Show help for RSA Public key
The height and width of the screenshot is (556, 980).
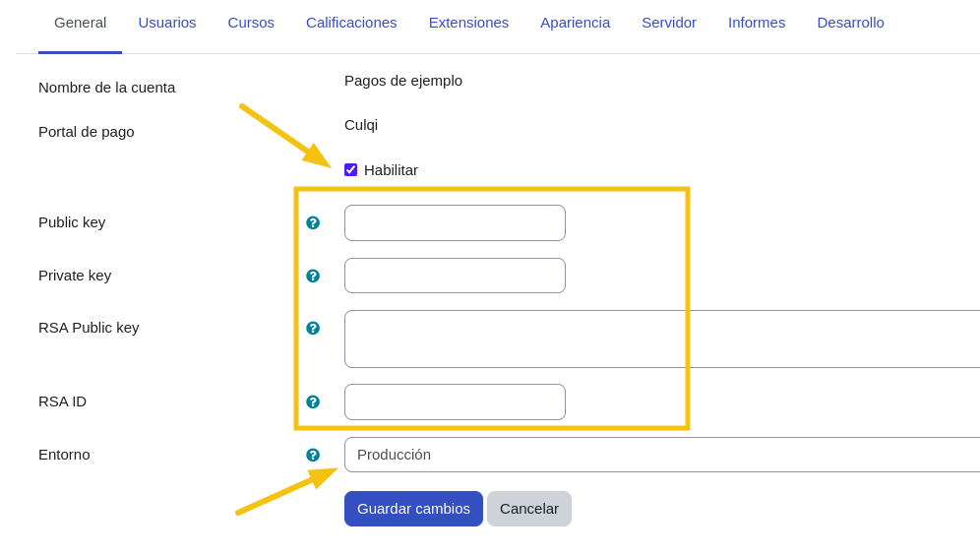[x=313, y=328]
